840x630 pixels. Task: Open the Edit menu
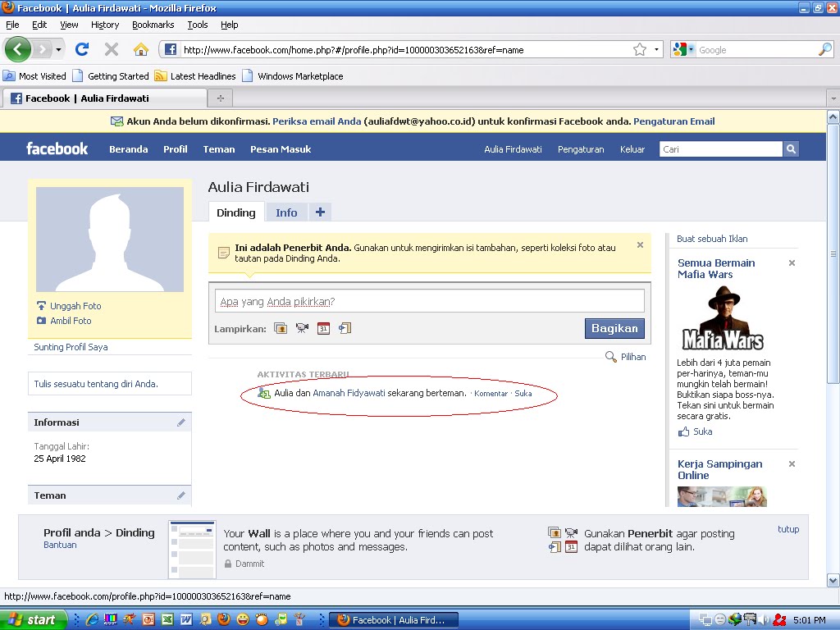(39, 25)
